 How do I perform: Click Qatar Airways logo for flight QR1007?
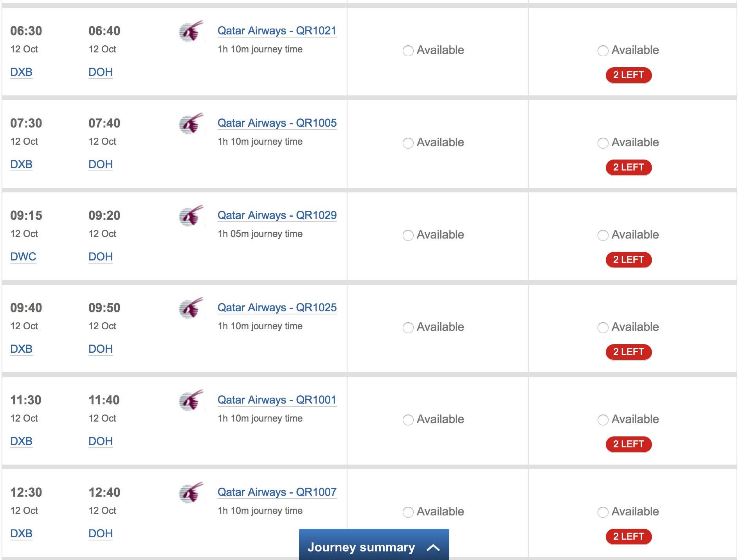(x=191, y=492)
